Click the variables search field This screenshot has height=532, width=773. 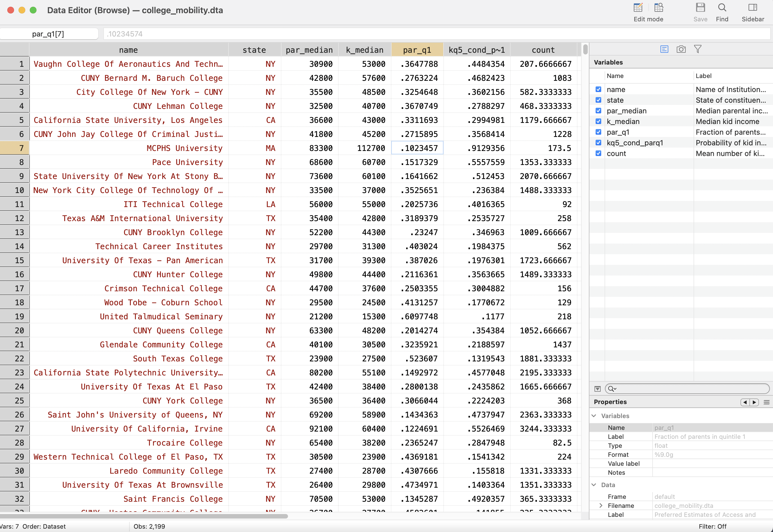pyautogui.click(x=687, y=389)
